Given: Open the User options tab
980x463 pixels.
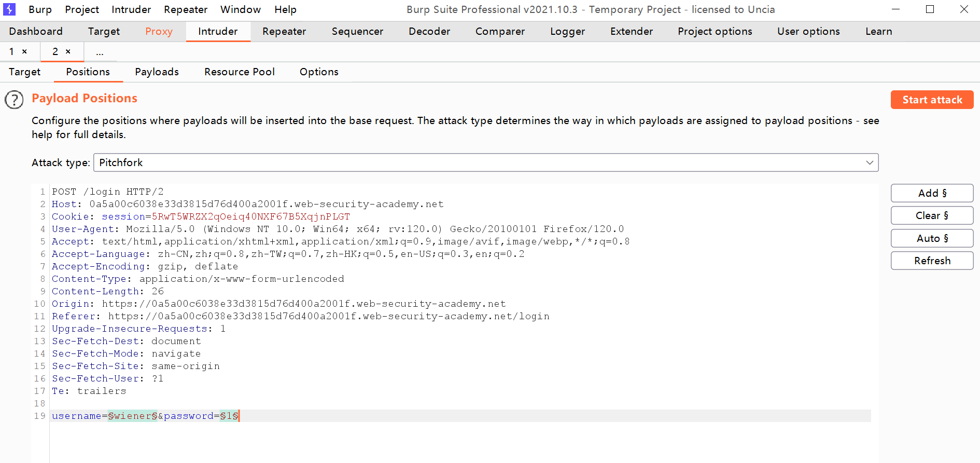Looking at the screenshot, I should click(x=808, y=31).
